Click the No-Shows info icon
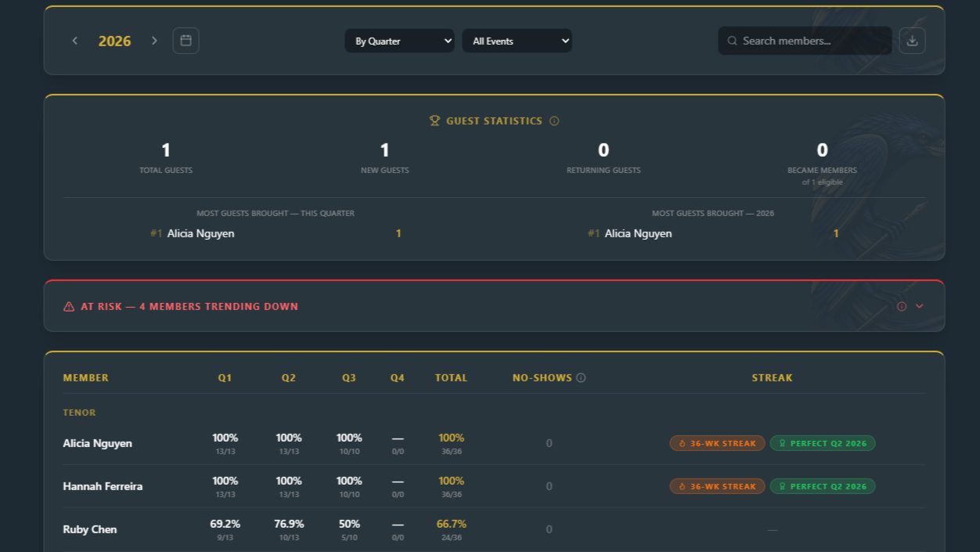The height and width of the screenshot is (552, 980). click(x=581, y=377)
